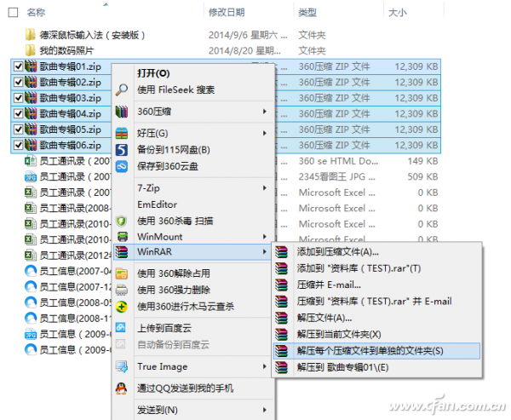The image size is (511, 420).
Task: Click the 好压 archive icon
Action: (122, 134)
